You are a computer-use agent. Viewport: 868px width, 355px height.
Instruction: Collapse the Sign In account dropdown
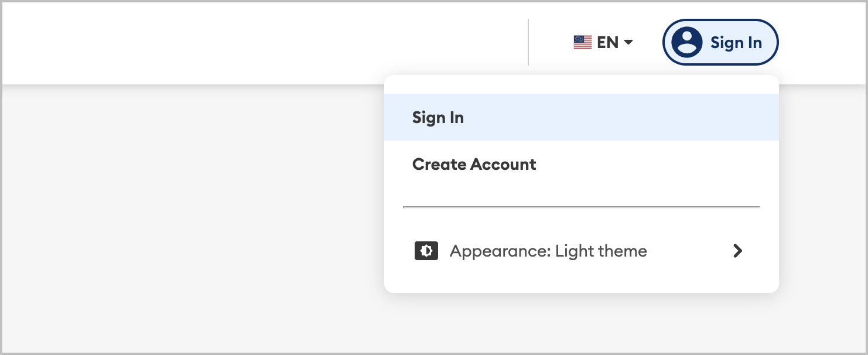point(720,42)
